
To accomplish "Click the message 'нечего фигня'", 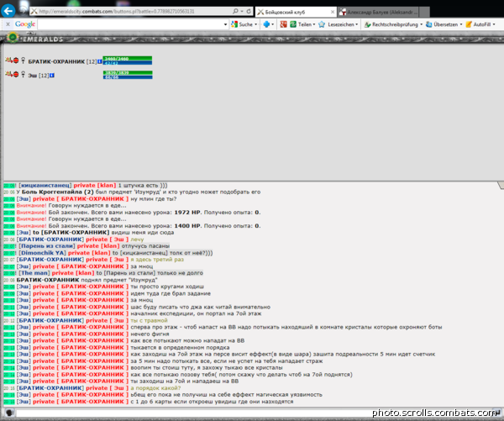I will [150, 334].
